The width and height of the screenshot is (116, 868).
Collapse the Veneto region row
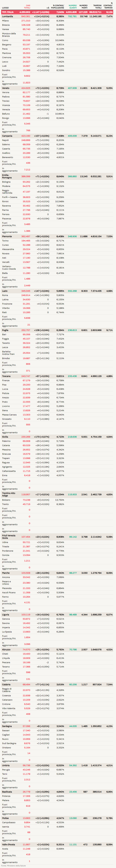[x=6, y=88]
